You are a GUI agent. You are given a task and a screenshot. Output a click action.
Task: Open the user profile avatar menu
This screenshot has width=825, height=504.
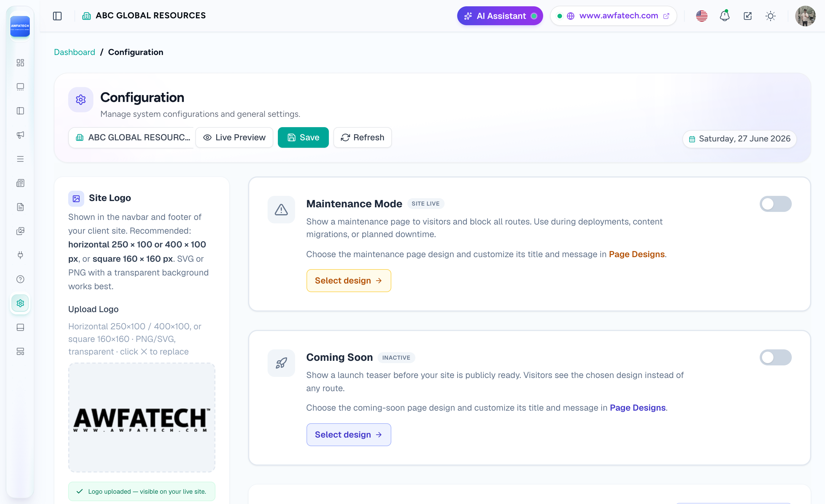[805, 16]
